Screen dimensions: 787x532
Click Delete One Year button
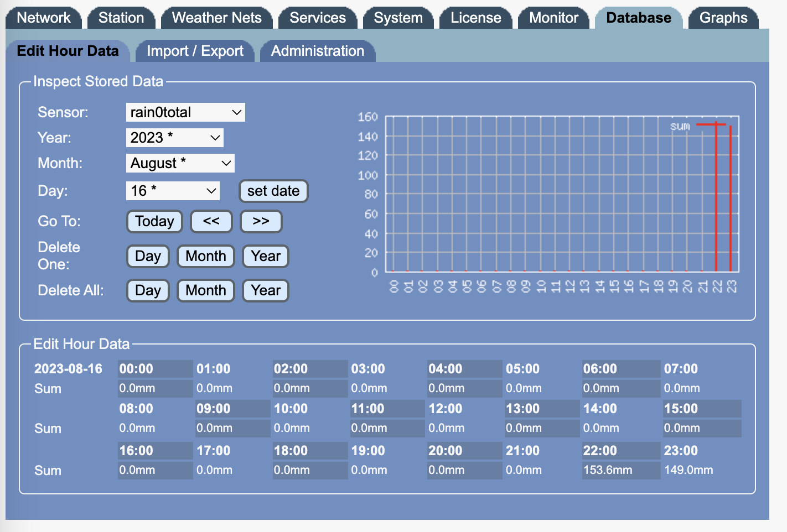coord(266,256)
